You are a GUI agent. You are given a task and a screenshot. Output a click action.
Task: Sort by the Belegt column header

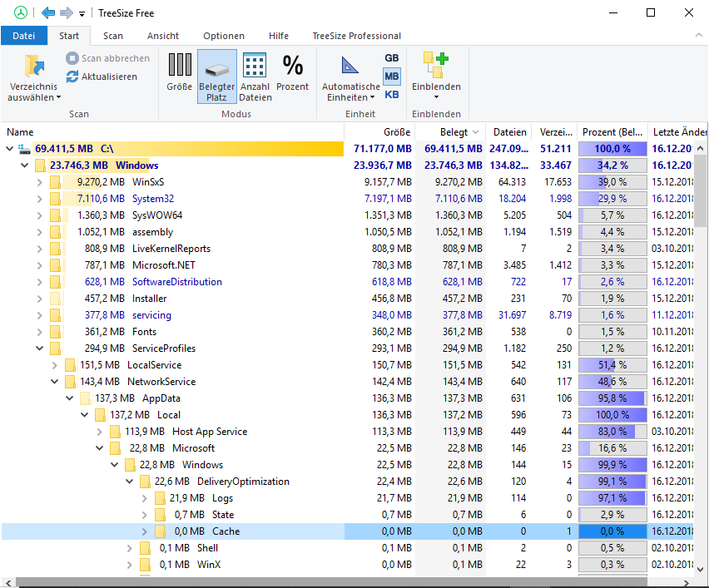click(450, 132)
